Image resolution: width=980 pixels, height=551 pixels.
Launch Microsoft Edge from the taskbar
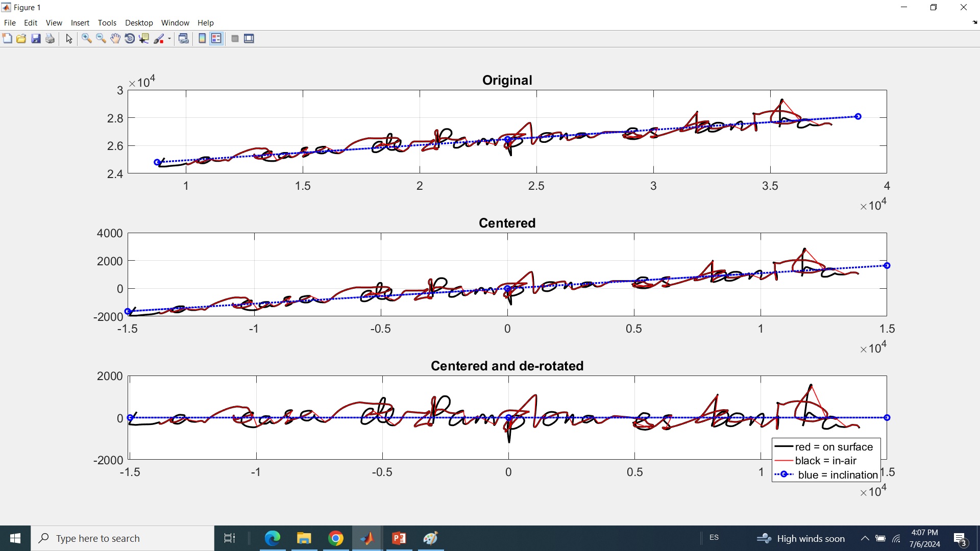point(273,538)
